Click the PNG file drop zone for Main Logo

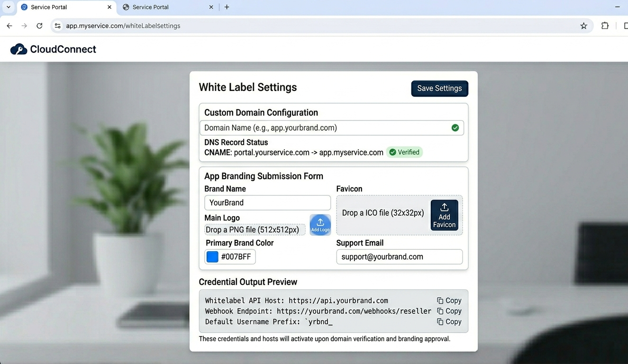(255, 230)
